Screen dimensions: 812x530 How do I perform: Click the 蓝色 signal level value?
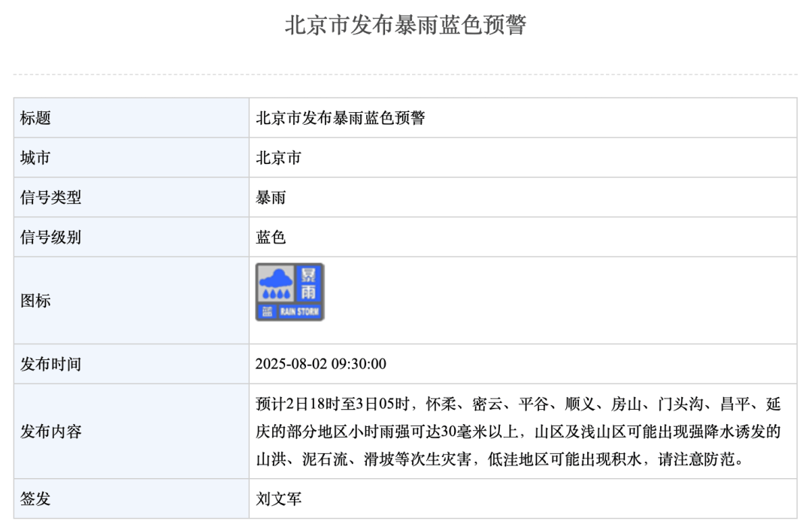(271, 238)
